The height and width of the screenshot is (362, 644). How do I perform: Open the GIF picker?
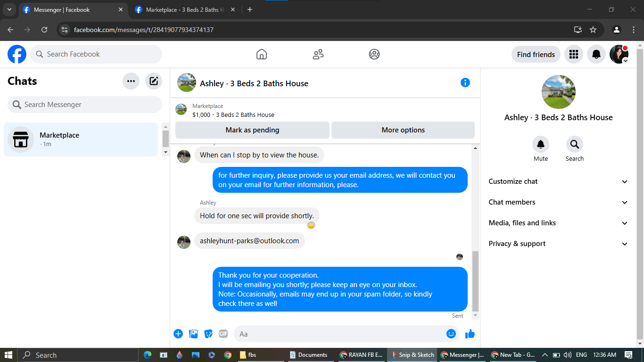point(223,334)
